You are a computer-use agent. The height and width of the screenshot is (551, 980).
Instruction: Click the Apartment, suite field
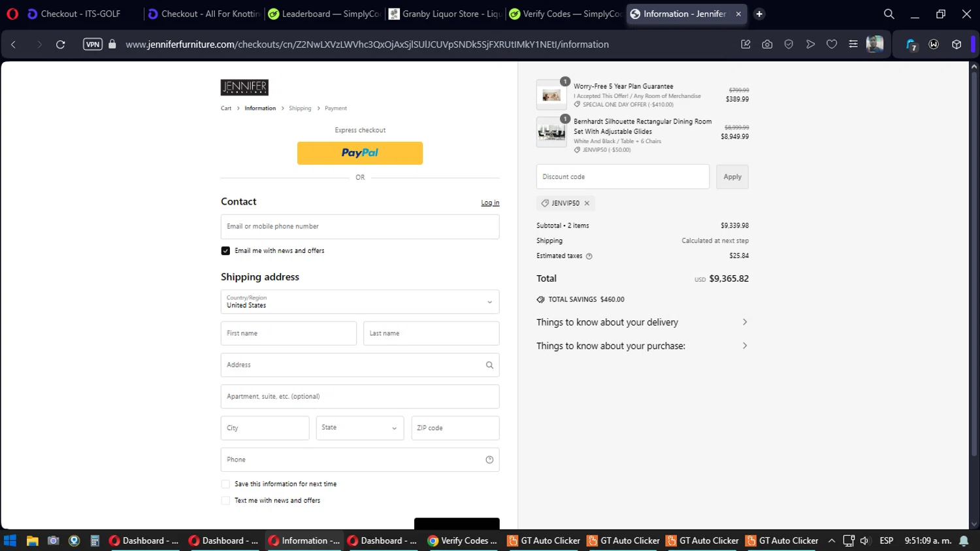pyautogui.click(x=360, y=397)
